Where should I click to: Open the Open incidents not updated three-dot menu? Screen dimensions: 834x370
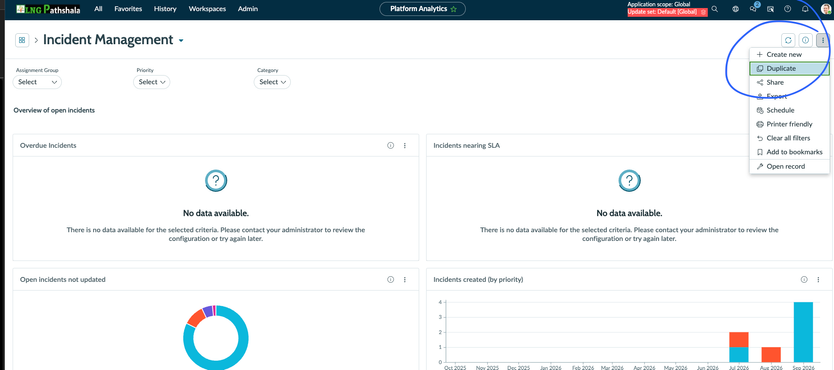pyautogui.click(x=405, y=279)
